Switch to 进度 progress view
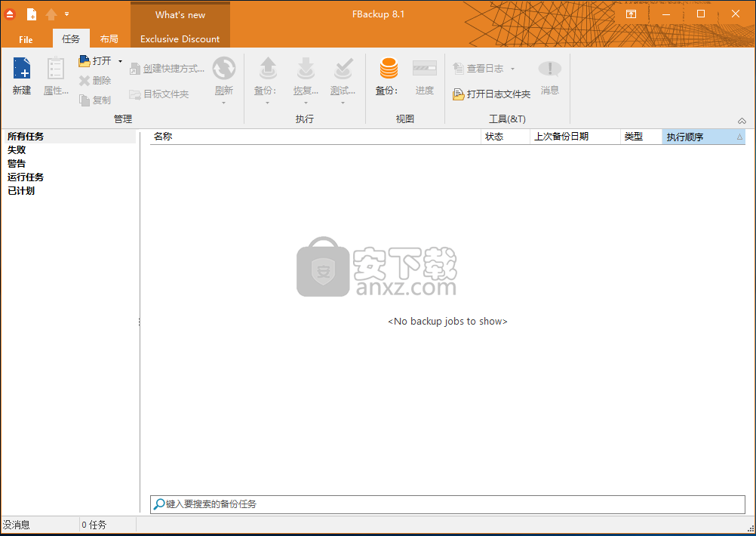Screen dimensions: 756x536 point(425,75)
